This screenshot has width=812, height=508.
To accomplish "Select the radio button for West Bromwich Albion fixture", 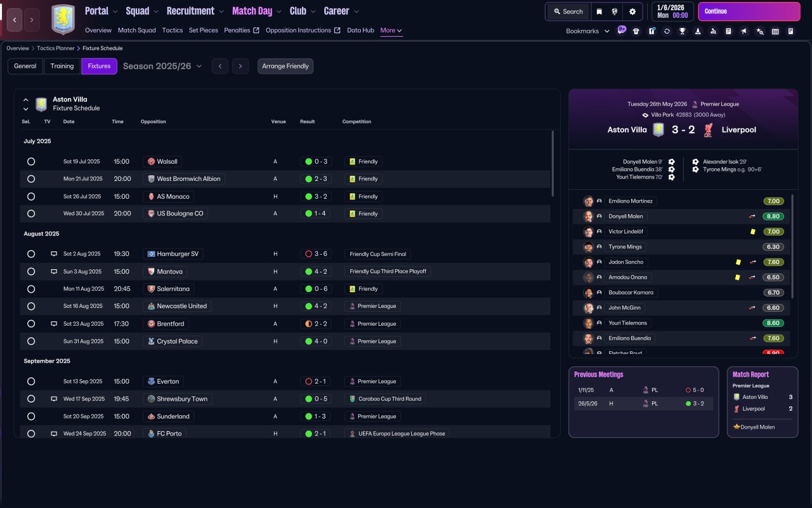I will tap(31, 179).
